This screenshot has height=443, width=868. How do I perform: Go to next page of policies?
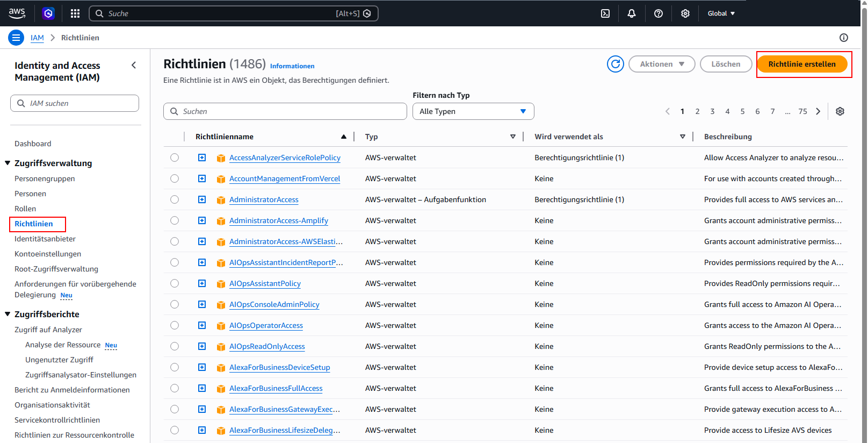click(818, 111)
